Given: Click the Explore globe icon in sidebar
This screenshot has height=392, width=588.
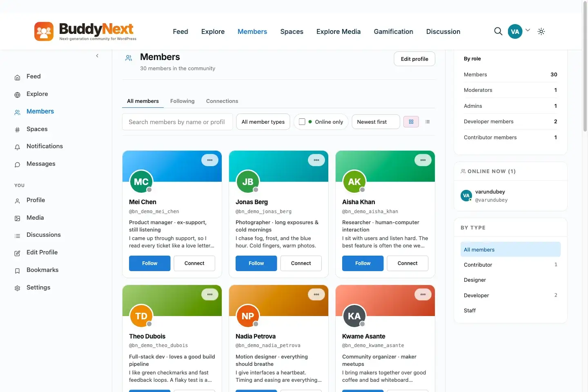Looking at the screenshot, I should [17, 95].
